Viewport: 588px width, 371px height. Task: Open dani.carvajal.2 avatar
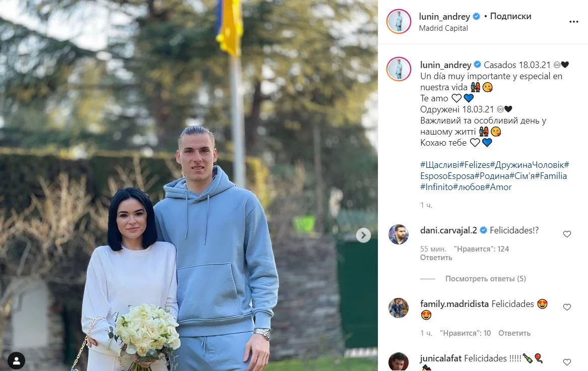398,234
